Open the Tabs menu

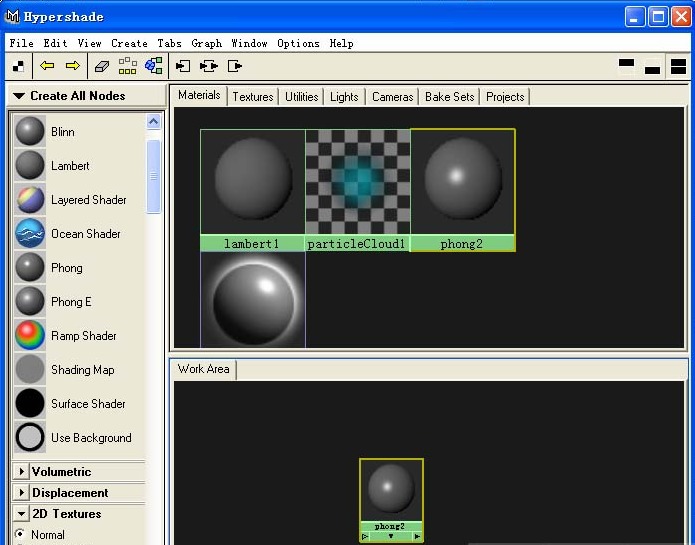coord(169,43)
